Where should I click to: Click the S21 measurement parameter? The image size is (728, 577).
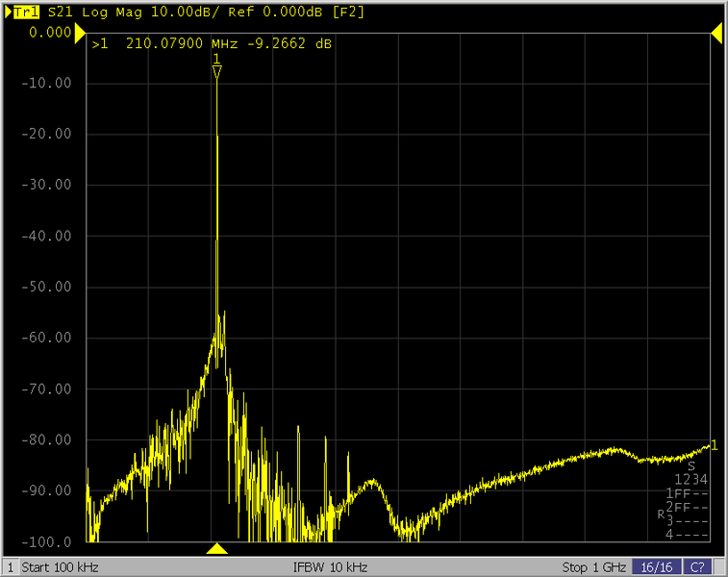(60, 13)
